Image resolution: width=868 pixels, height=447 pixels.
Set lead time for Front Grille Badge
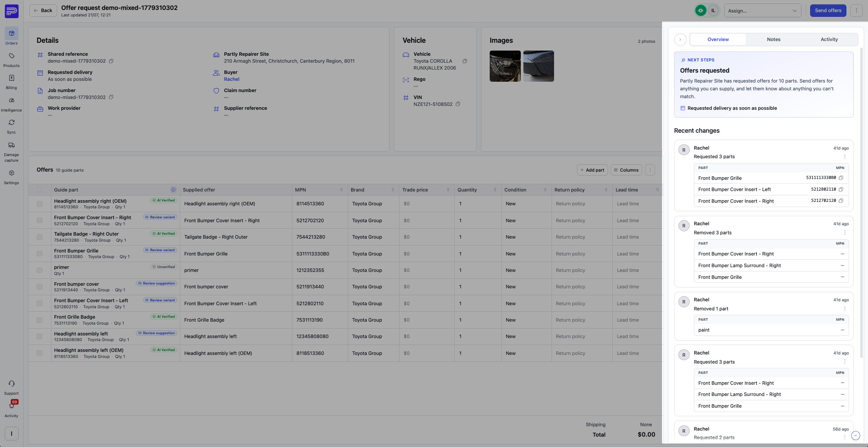tap(637, 320)
